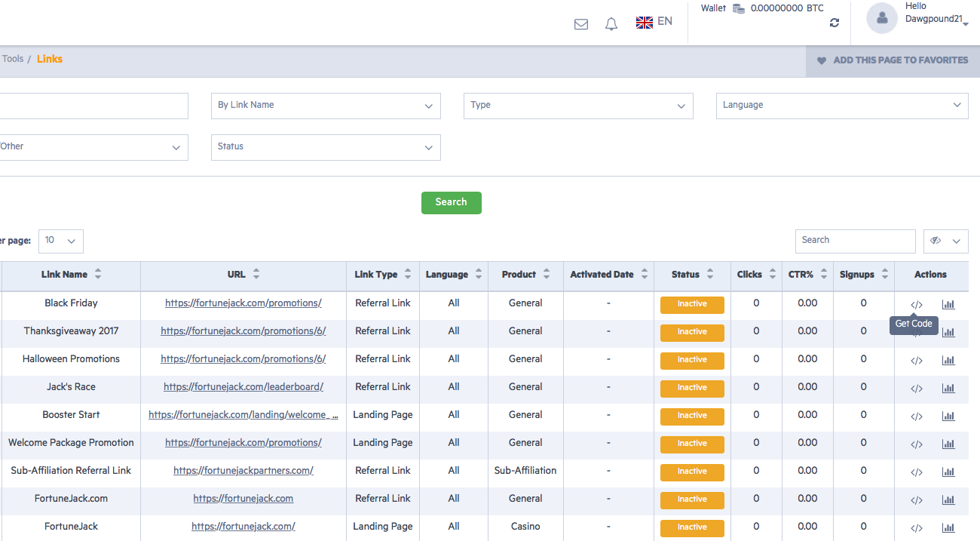Sort table by URL column

256,275
